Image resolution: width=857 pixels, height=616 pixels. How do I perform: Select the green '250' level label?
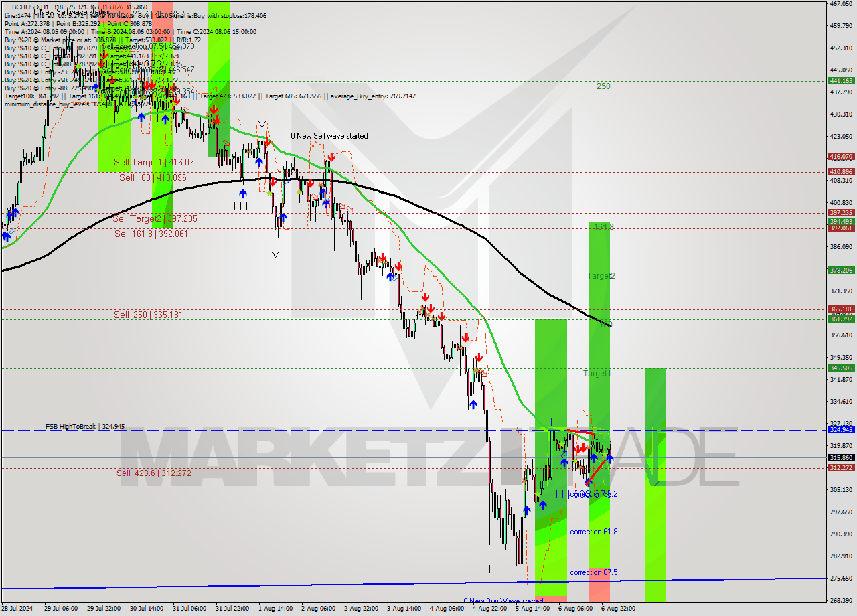tap(603, 86)
